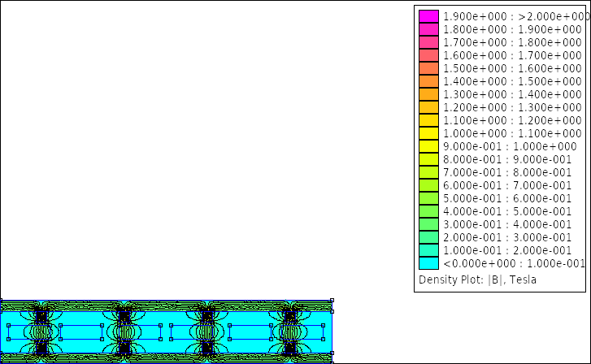The image size is (591, 364).
Task: Select the legend label '1.800e+000 : 1.900e+000'
Action: 513,29
